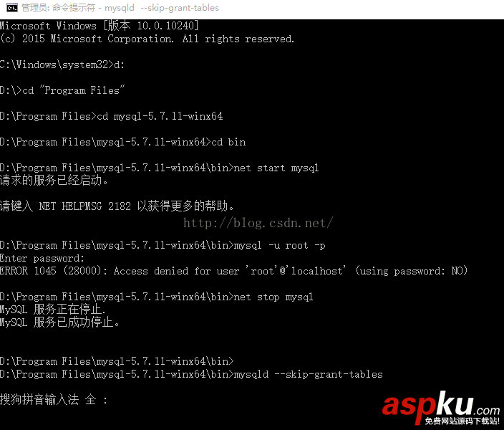This screenshot has height=430, width=504.
Task: Click the net stop mysql command line
Action: point(157,297)
